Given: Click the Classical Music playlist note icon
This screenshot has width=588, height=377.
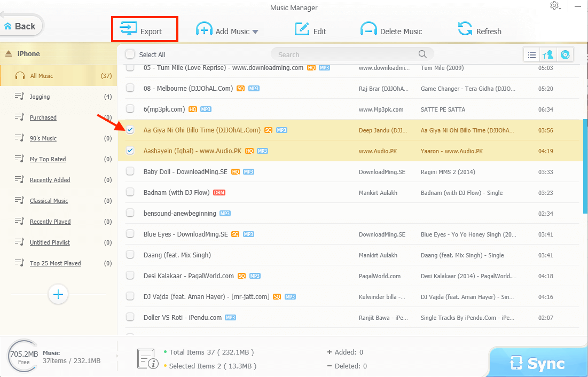Looking at the screenshot, I should pos(20,200).
